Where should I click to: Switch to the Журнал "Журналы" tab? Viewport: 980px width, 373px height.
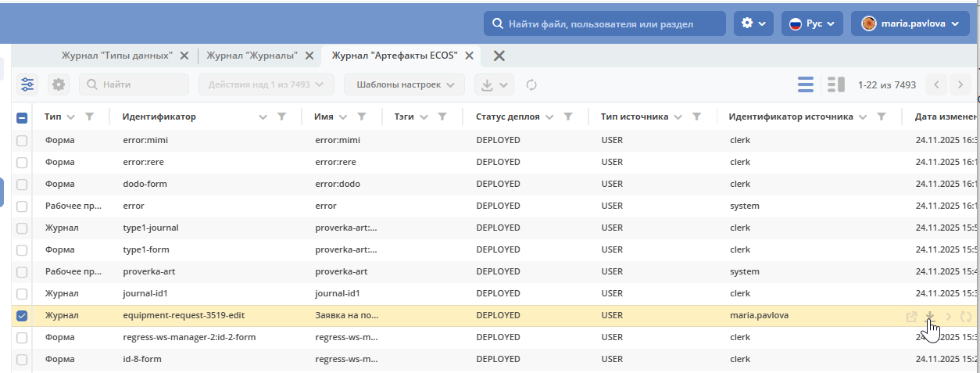(x=252, y=56)
